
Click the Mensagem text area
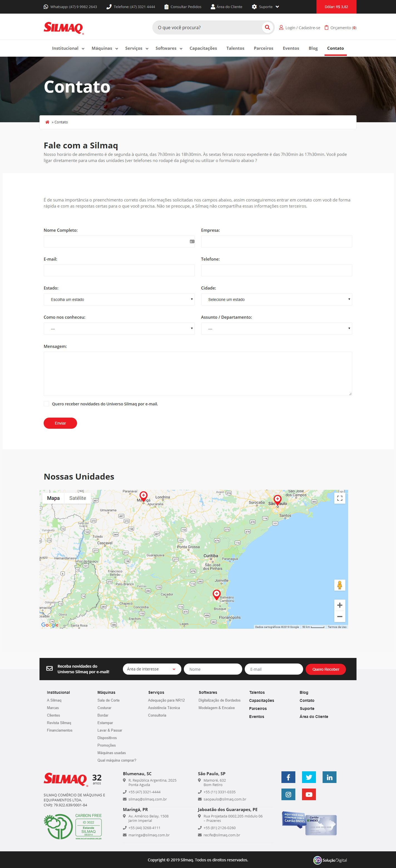coord(198,373)
